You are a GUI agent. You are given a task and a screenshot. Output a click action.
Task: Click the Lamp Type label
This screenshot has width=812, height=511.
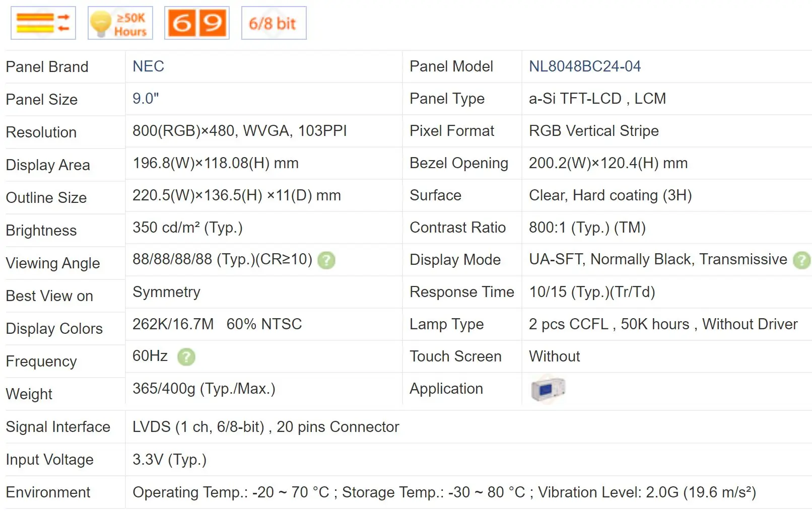click(x=447, y=324)
